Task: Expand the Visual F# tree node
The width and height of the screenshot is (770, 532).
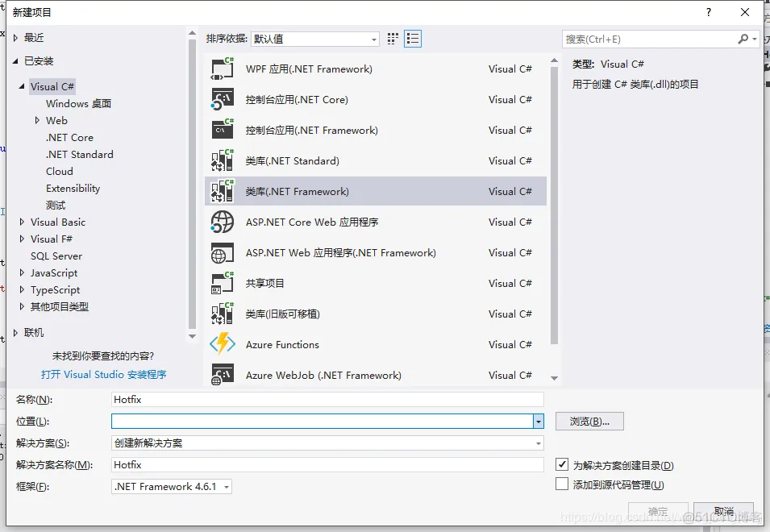Action: [22, 239]
